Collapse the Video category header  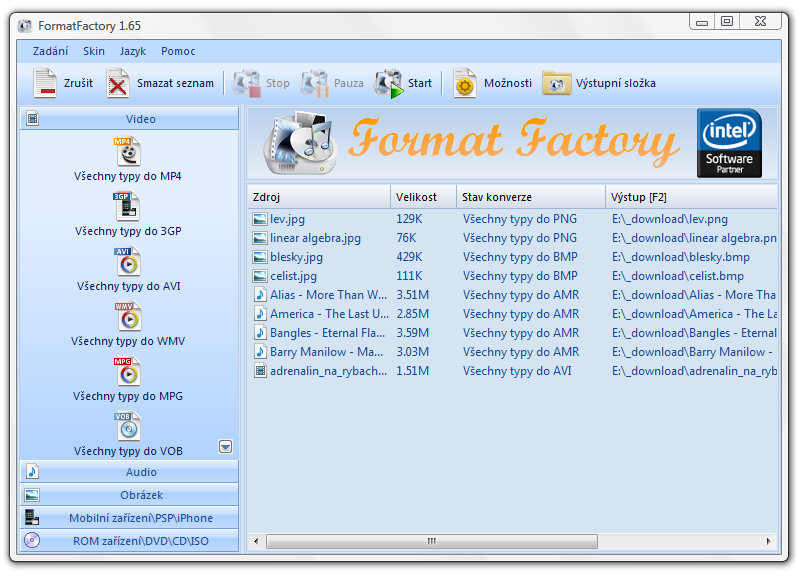[x=129, y=119]
